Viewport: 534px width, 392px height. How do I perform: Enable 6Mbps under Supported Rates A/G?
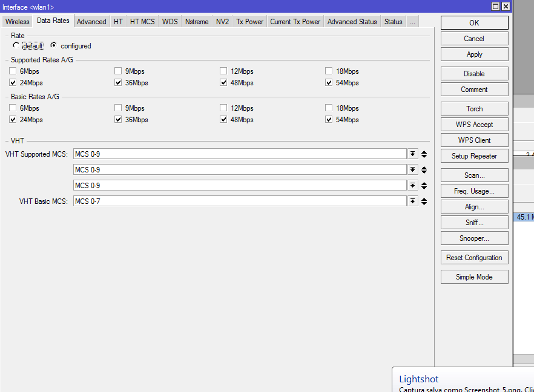click(x=13, y=71)
